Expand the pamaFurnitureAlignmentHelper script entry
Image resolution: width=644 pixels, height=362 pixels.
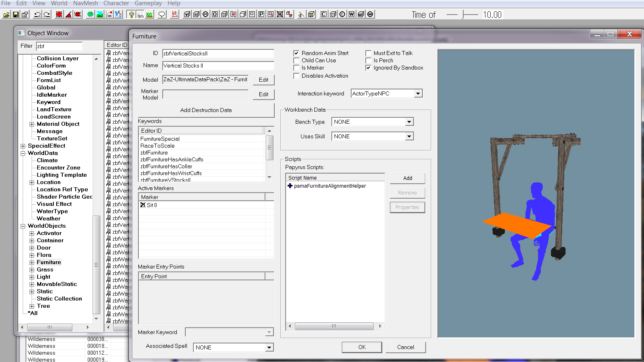click(x=290, y=186)
